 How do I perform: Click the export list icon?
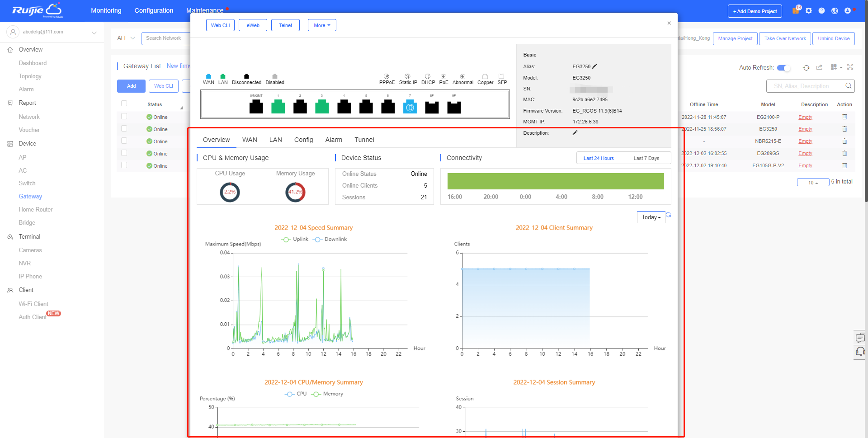tap(819, 67)
